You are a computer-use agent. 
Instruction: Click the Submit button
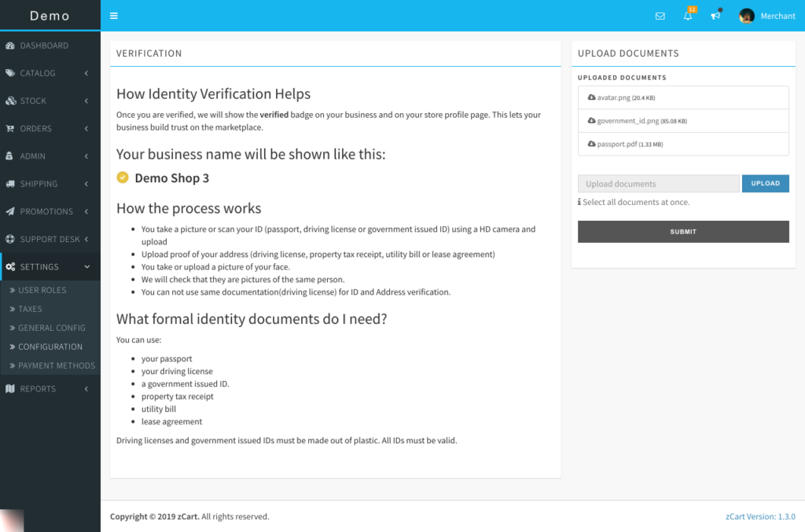pos(683,232)
